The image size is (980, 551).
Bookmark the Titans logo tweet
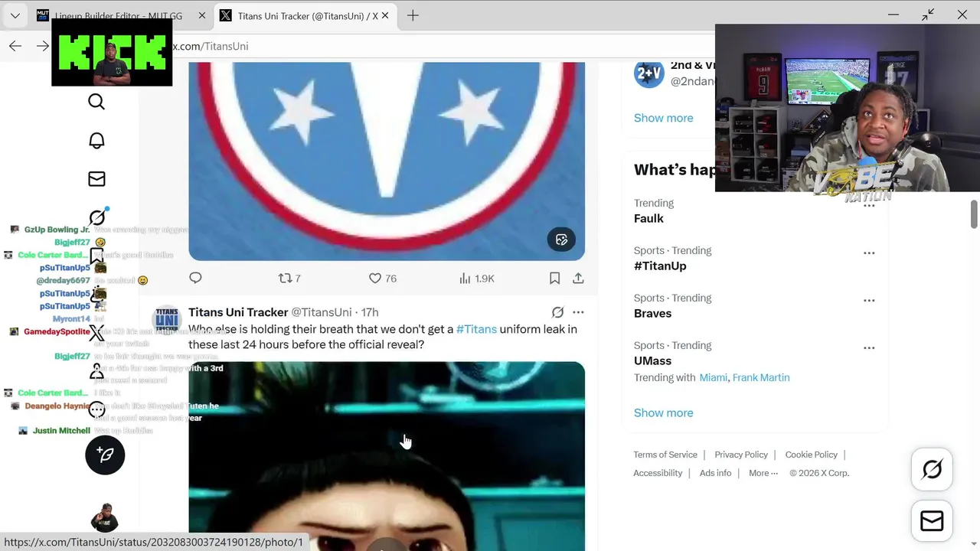pyautogui.click(x=554, y=279)
